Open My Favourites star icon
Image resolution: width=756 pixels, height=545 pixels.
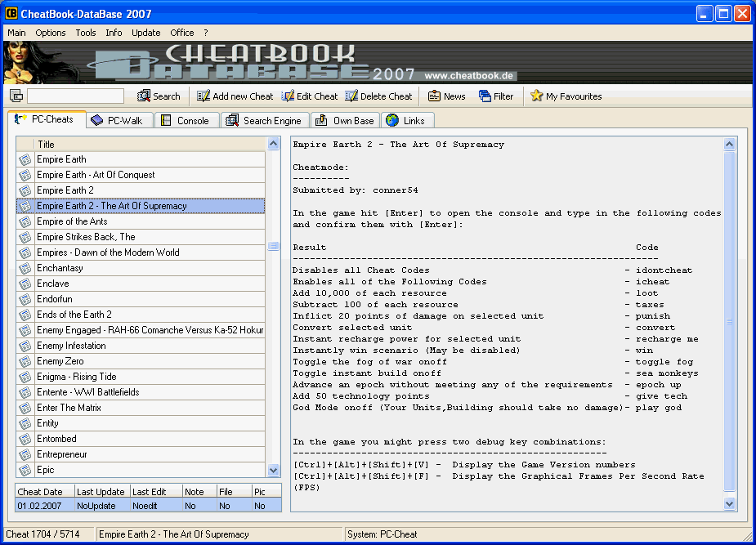tap(539, 96)
